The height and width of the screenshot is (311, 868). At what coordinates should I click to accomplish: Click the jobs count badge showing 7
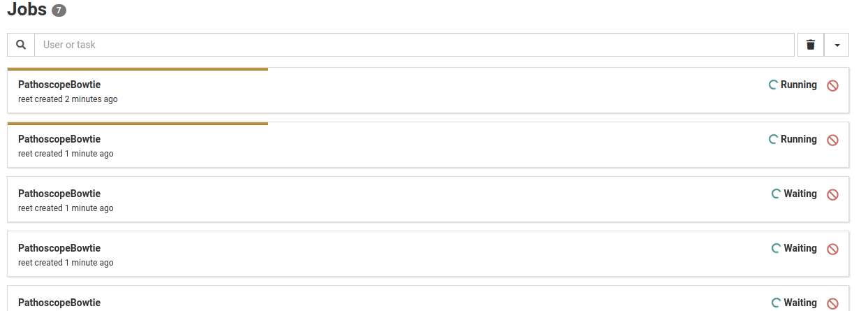click(x=59, y=11)
